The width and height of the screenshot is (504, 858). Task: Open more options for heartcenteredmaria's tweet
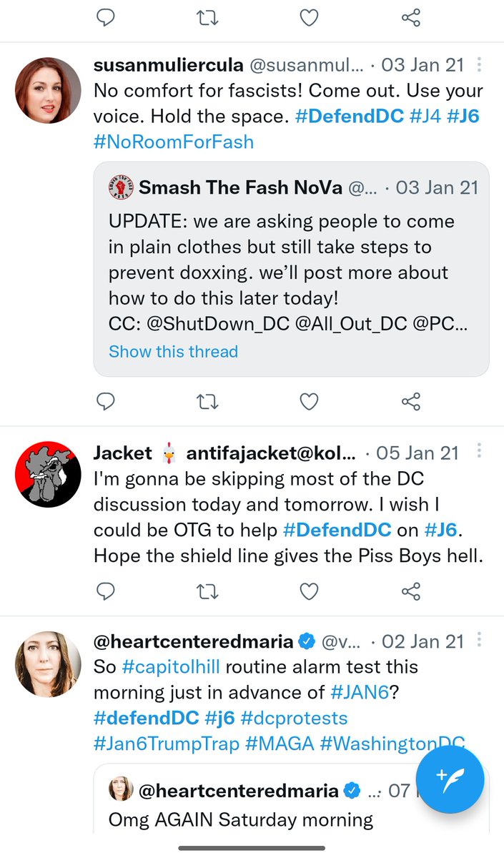(x=479, y=641)
